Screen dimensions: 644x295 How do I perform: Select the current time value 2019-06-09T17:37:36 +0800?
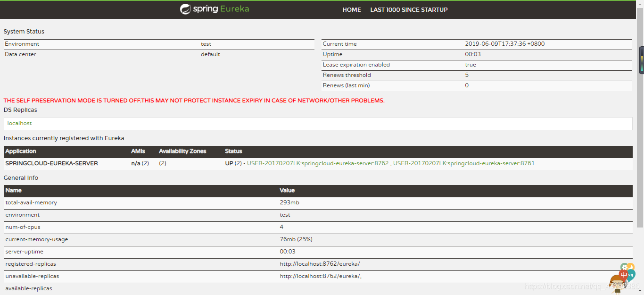click(504, 44)
